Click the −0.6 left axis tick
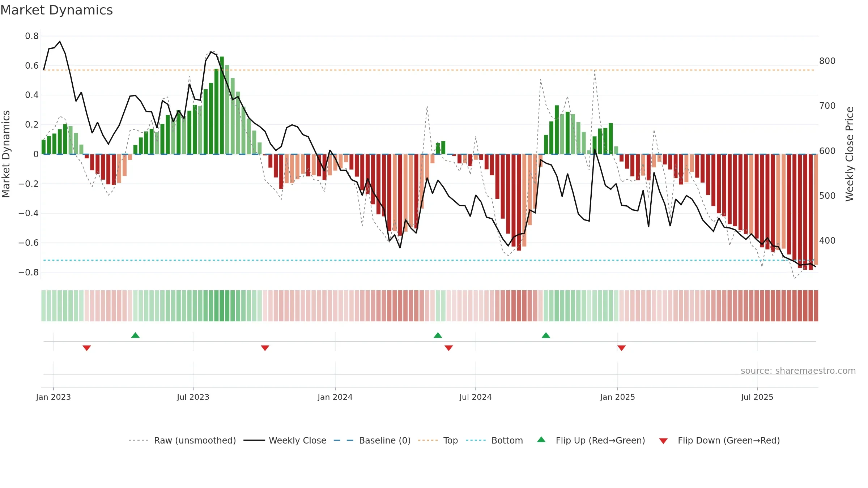 pyautogui.click(x=29, y=243)
